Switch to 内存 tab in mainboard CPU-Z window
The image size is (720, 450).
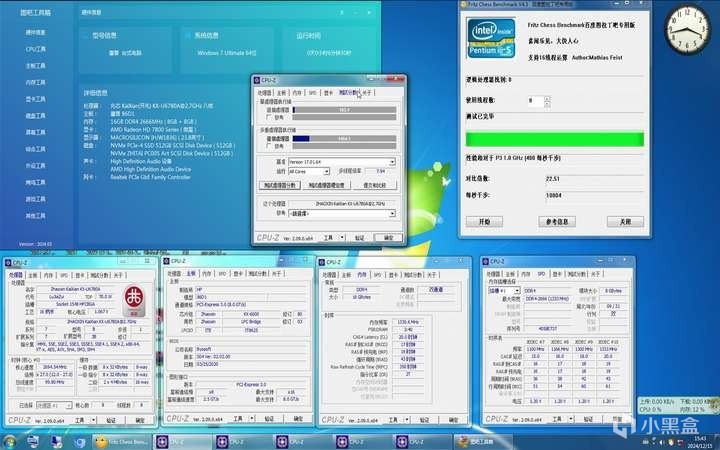click(x=207, y=274)
